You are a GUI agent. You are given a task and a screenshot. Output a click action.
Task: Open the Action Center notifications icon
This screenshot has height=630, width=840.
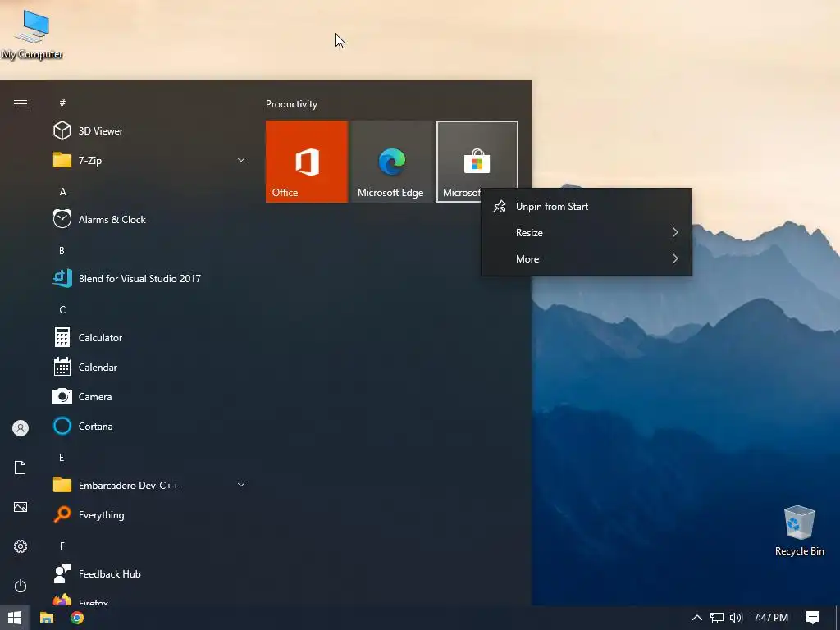tap(813, 618)
